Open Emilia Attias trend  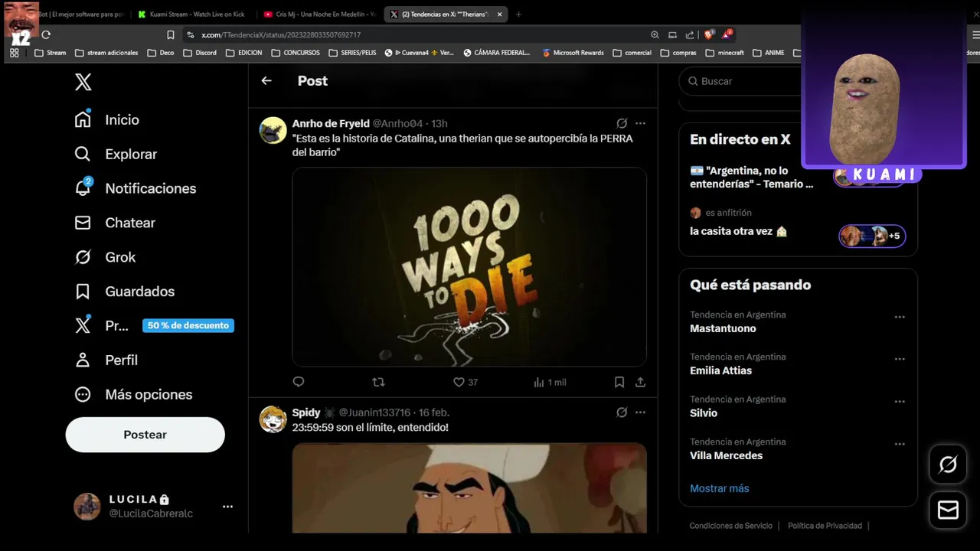[720, 370]
